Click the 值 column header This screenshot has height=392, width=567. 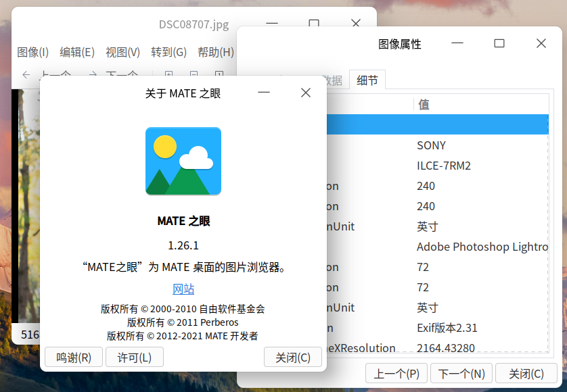click(481, 105)
